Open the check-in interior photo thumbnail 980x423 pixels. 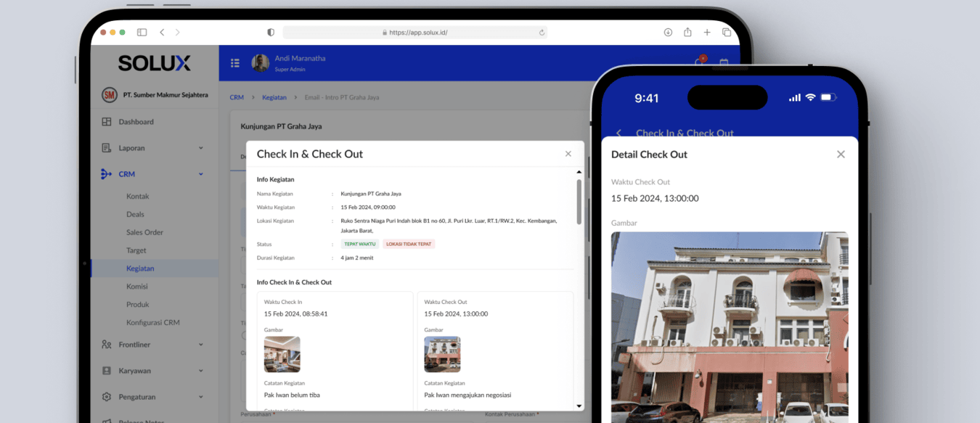point(282,355)
